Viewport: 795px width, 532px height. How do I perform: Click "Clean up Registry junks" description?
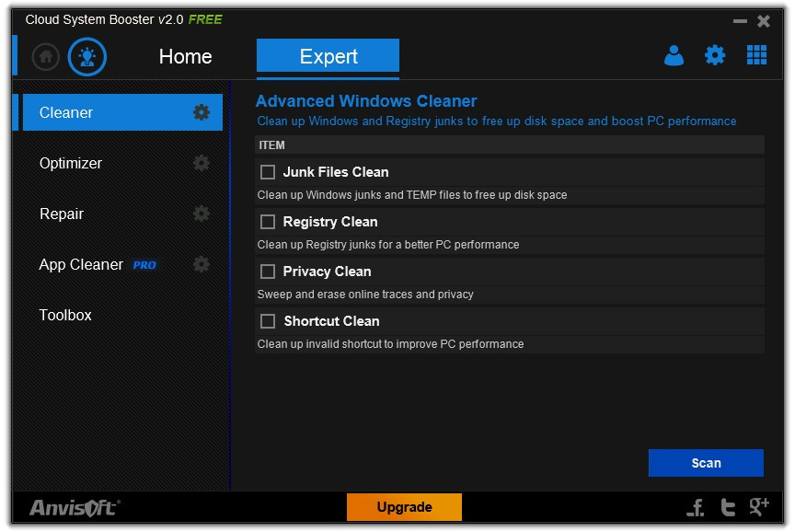[388, 245]
